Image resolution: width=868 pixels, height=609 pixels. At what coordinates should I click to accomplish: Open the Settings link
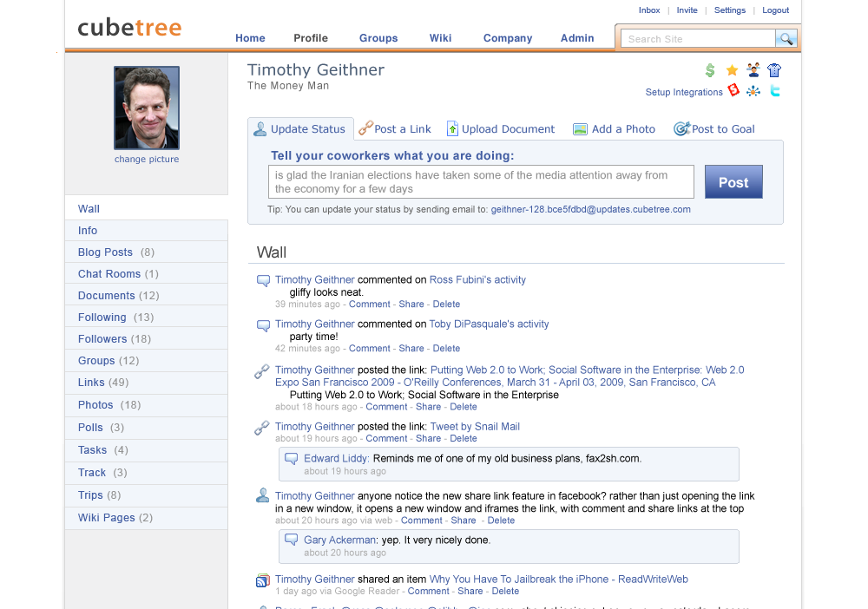pyautogui.click(x=730, y=10)
